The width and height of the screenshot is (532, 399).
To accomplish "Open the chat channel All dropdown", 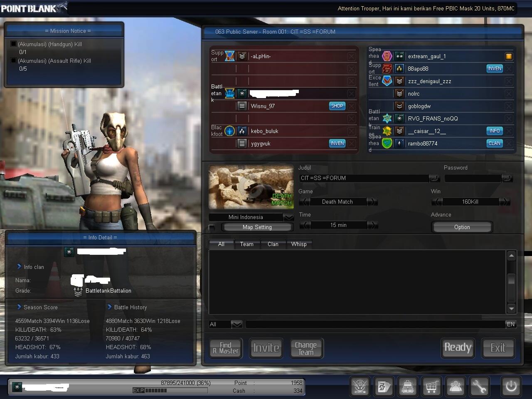I will 236,324.
